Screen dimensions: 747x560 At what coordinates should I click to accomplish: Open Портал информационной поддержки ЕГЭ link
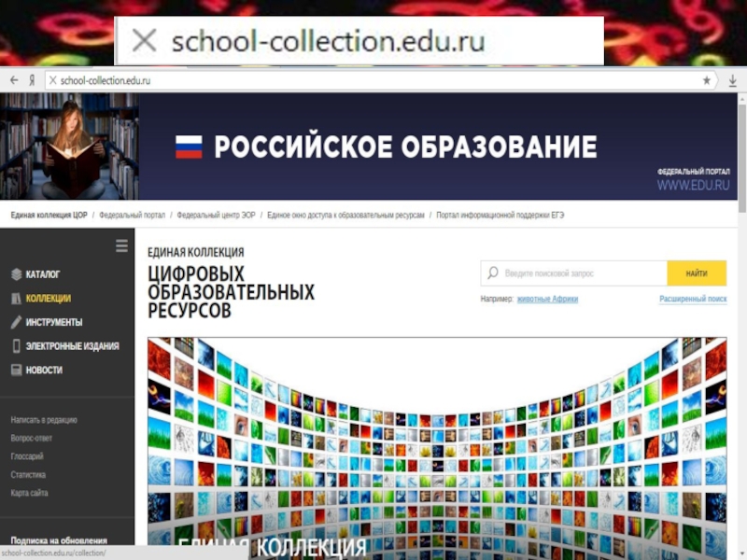click(500, 216)
